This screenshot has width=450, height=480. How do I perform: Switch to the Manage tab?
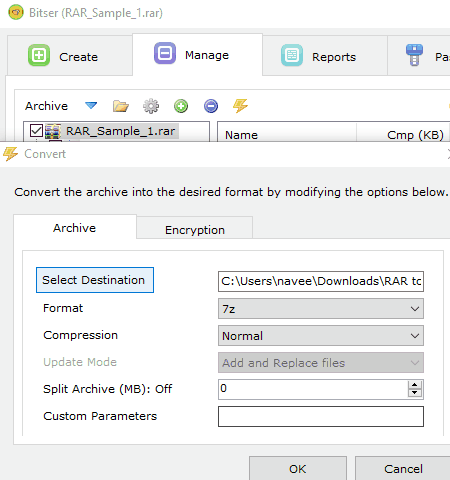(x=197, y=54)
